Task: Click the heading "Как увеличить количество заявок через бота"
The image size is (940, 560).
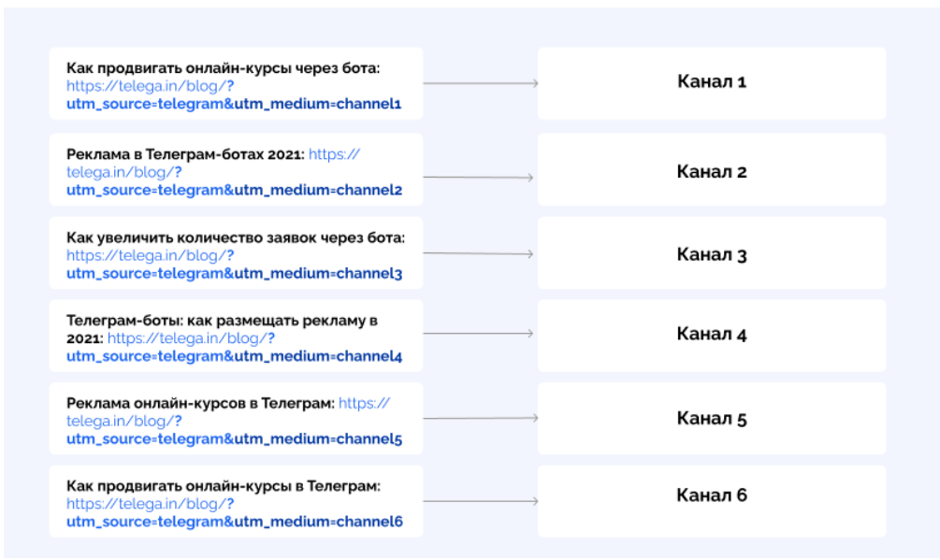Action: click(x=235, y=237)
